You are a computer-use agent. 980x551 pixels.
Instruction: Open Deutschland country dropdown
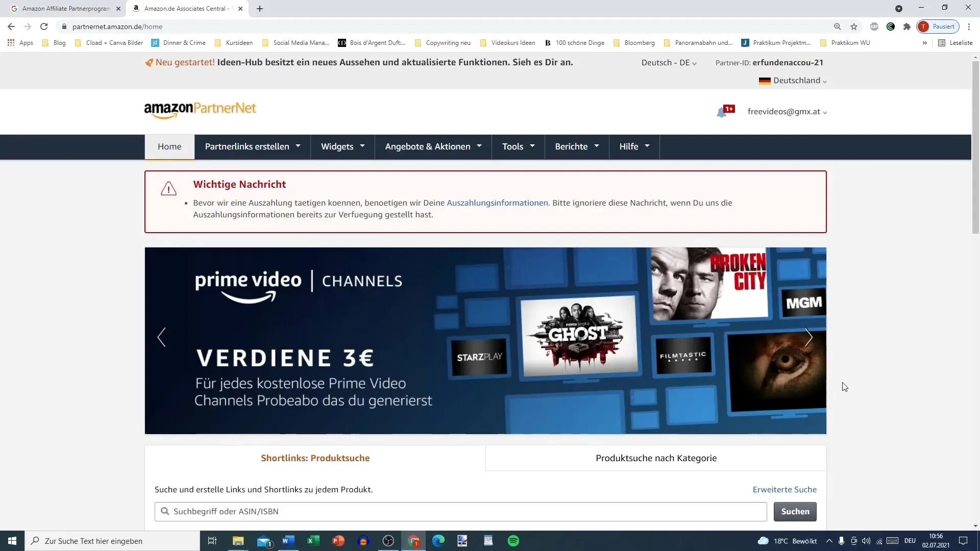coord(793,81)
